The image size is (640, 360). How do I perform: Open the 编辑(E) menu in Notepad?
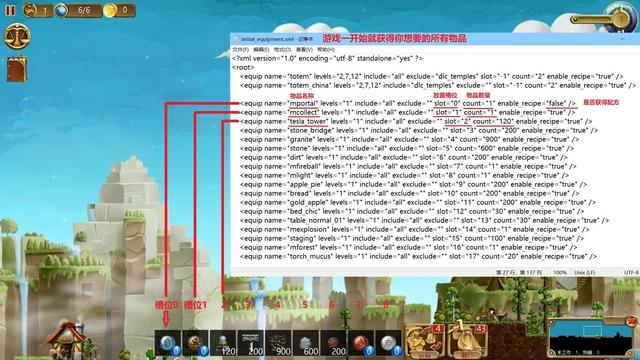point(261,49)
